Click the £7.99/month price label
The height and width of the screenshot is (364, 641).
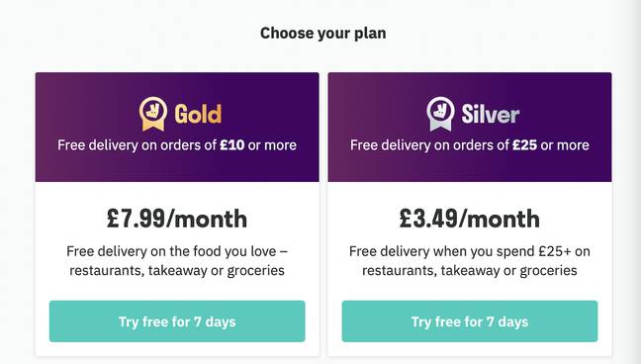click(177, 219)
